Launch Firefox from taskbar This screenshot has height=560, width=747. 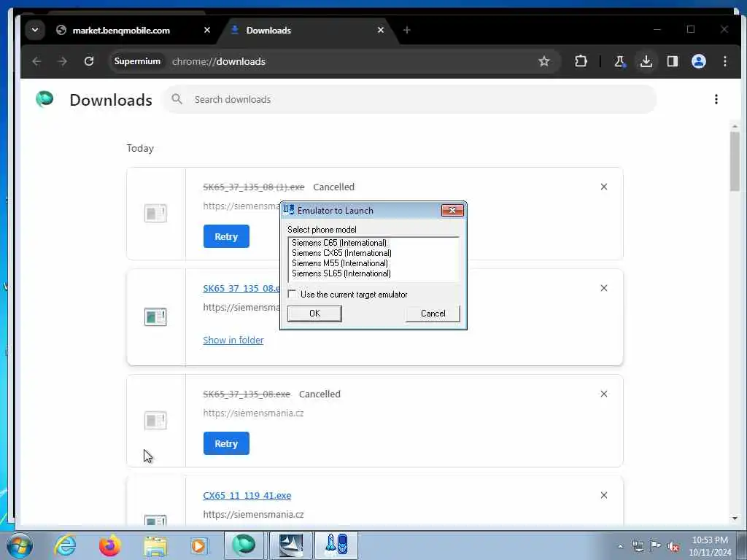109,545
